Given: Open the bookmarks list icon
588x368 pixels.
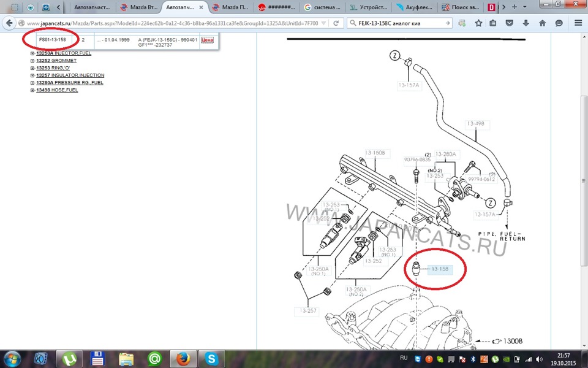Looking at the screenshot, I should pos(492,23).
